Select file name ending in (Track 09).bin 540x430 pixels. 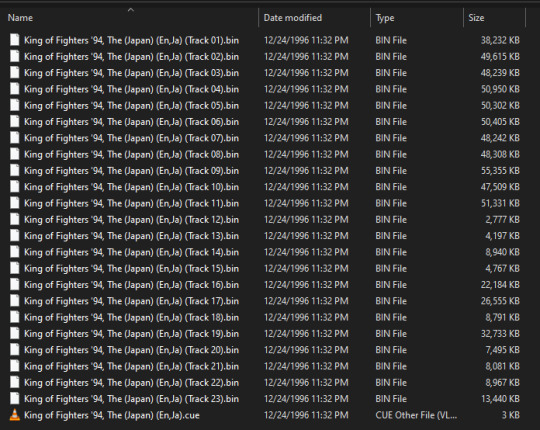click(x=131, y=170)
